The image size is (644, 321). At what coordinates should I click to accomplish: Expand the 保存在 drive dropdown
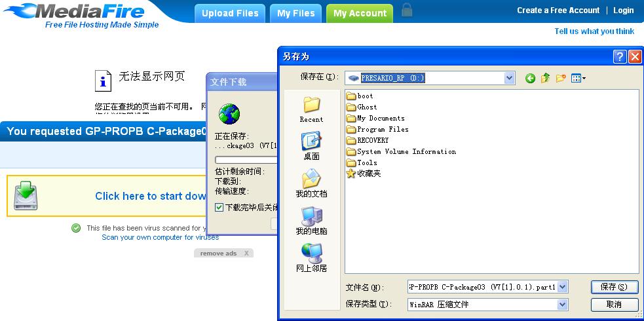pos(509,77)
